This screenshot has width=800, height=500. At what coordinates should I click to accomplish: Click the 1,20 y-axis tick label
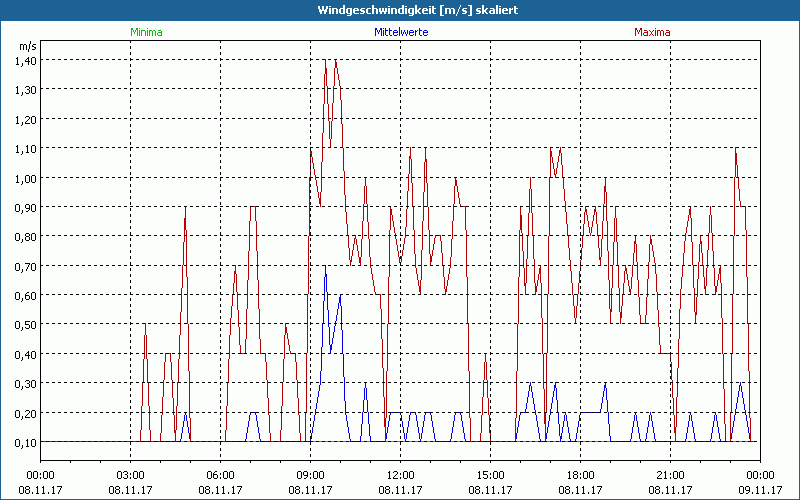(25, 119)
